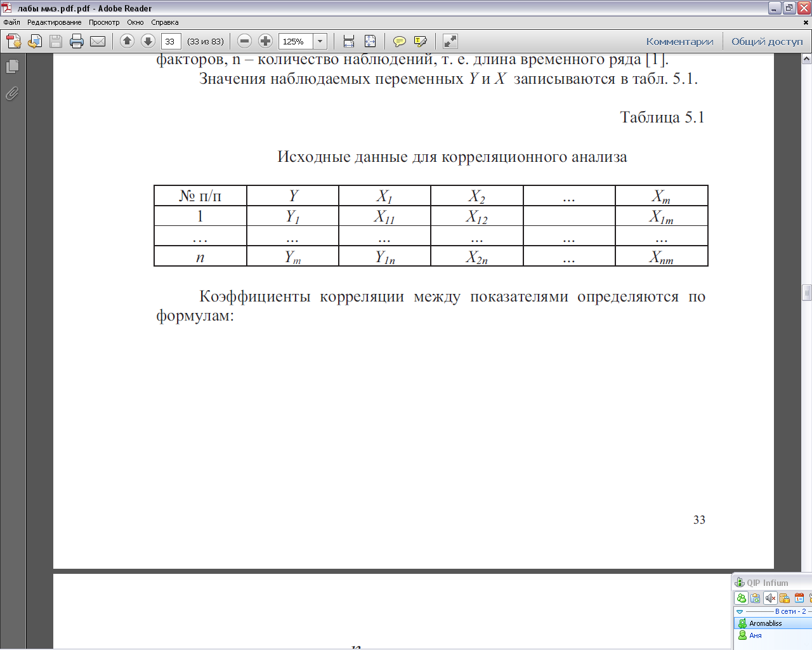Open zoom level dropdown arrow

click(x=320, y=41)
